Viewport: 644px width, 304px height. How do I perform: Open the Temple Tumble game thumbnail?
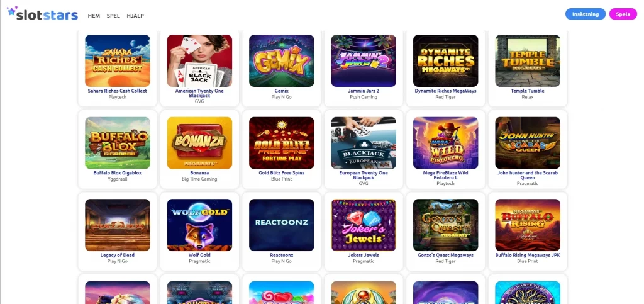tap(528, 61)
